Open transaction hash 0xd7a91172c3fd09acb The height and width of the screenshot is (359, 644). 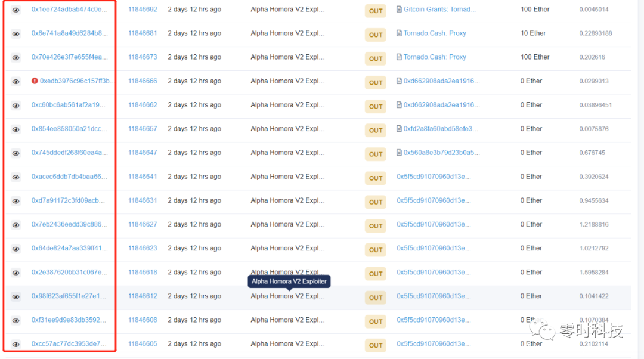pyautogui.click(x=68, y=200)
